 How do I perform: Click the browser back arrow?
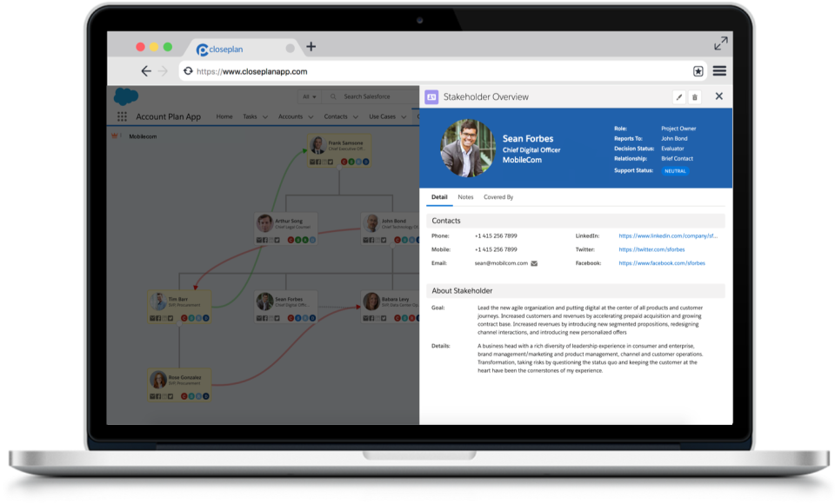(x=146, y=70)
